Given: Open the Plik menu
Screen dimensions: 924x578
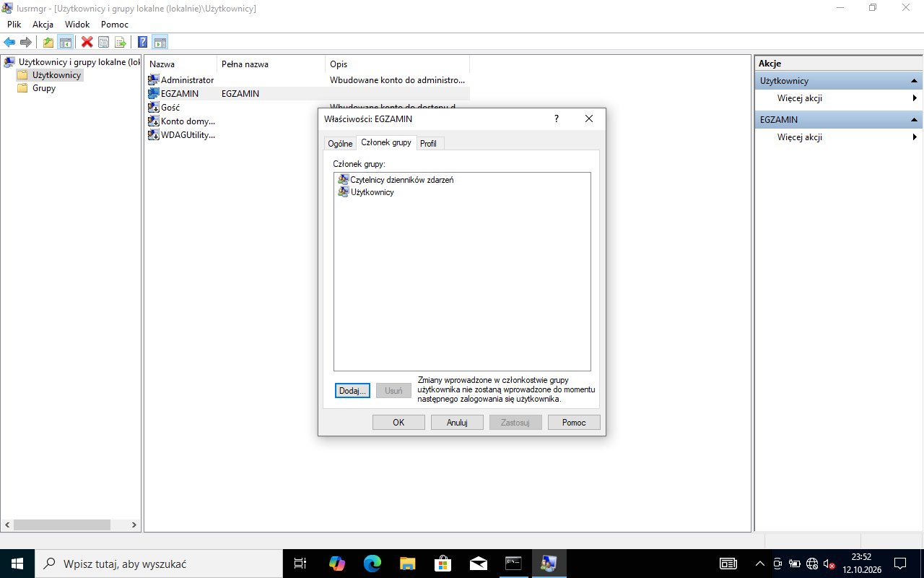Looking at the screenshot, I should click(14, 25).
